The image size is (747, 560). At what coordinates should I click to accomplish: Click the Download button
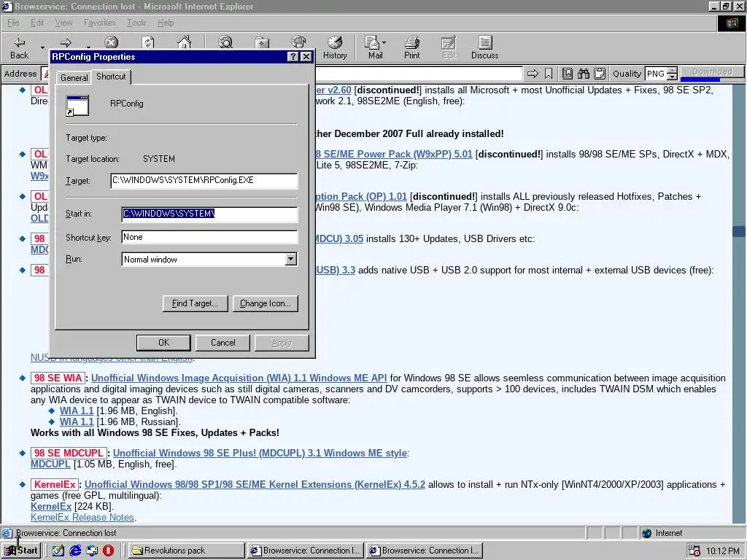coord(712,72)
